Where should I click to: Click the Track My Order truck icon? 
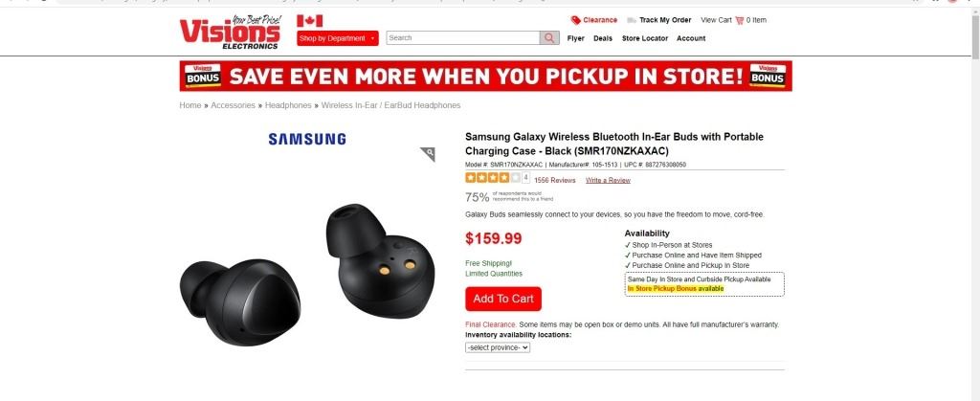click(633, 20)
